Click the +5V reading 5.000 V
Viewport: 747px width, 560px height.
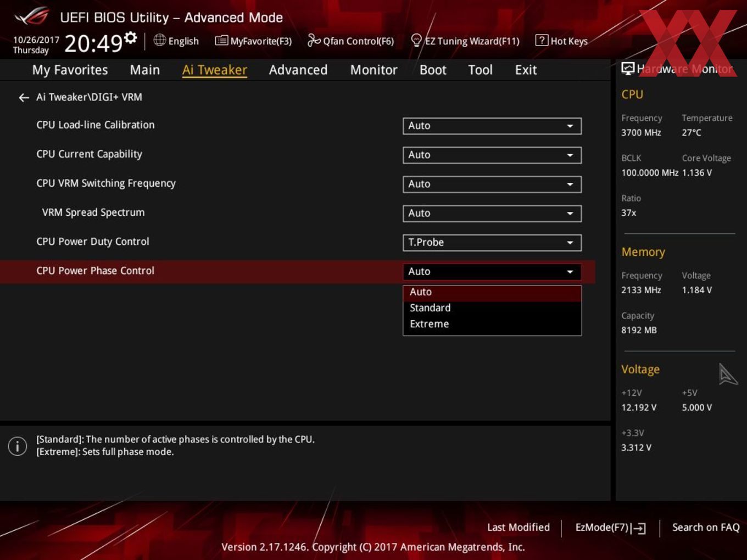click(697, 408)
